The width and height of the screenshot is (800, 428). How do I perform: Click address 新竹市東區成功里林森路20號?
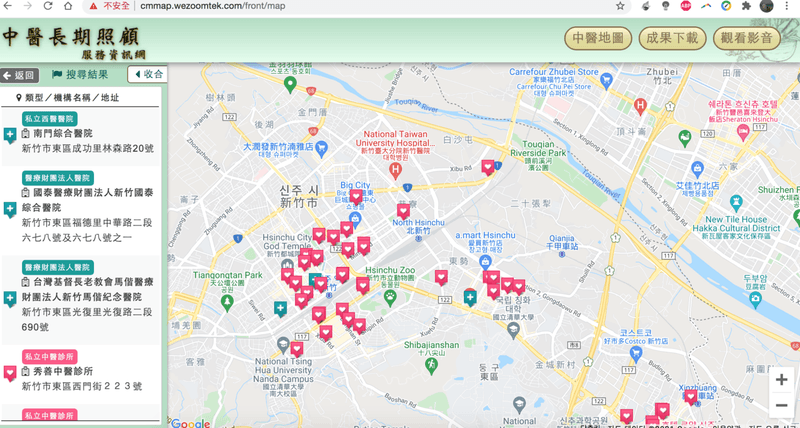pos(88,149)
